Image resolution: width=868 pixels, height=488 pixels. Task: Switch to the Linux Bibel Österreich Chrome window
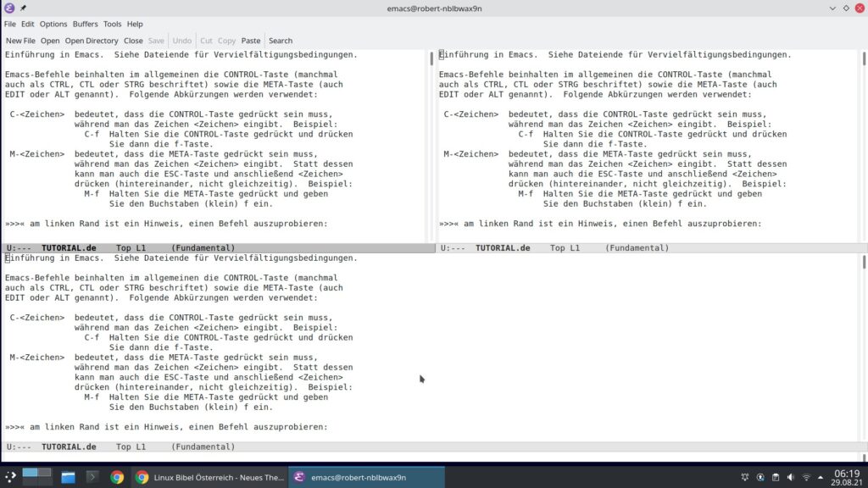point(210,477)
